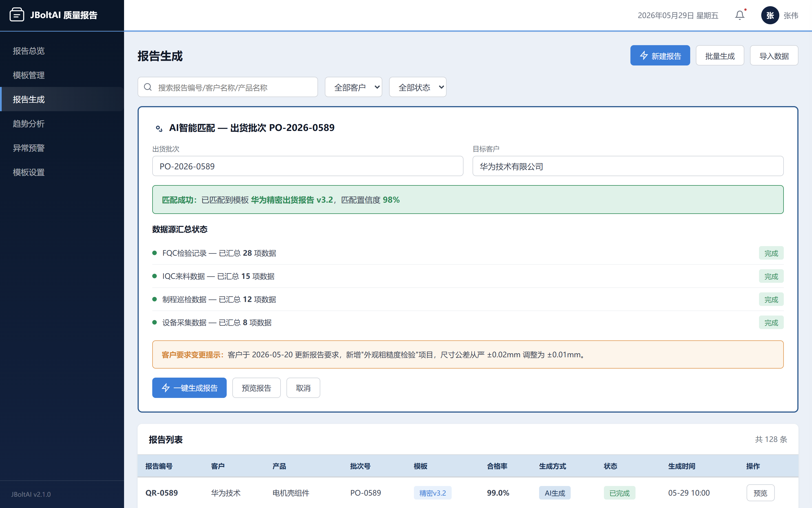Image resolution: width=812 pixels, height=508 pixels.
Task: Click the FQC检验记录 data source row
Action: pos(468,253)
